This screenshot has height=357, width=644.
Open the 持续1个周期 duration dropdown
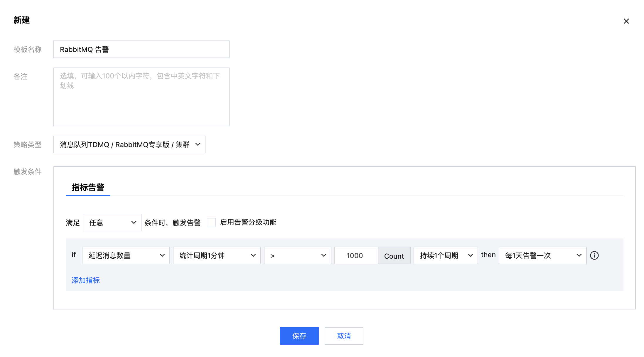point(445,255)
